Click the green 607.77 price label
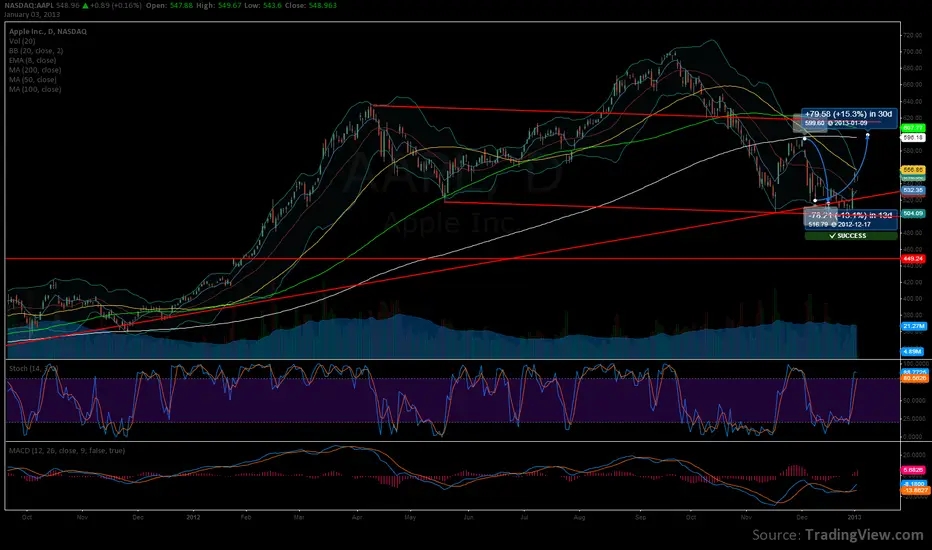The image size is (932, 550). click(913, 128)
